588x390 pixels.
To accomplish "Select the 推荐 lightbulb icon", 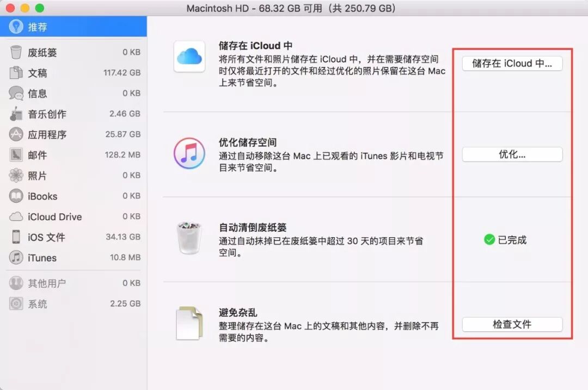I will pos(16,27).
